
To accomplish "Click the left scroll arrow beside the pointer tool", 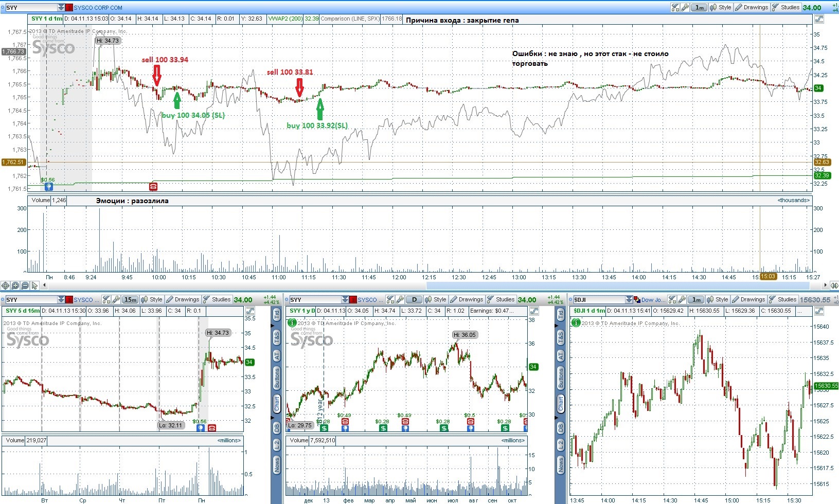I will tap(45, 285).
